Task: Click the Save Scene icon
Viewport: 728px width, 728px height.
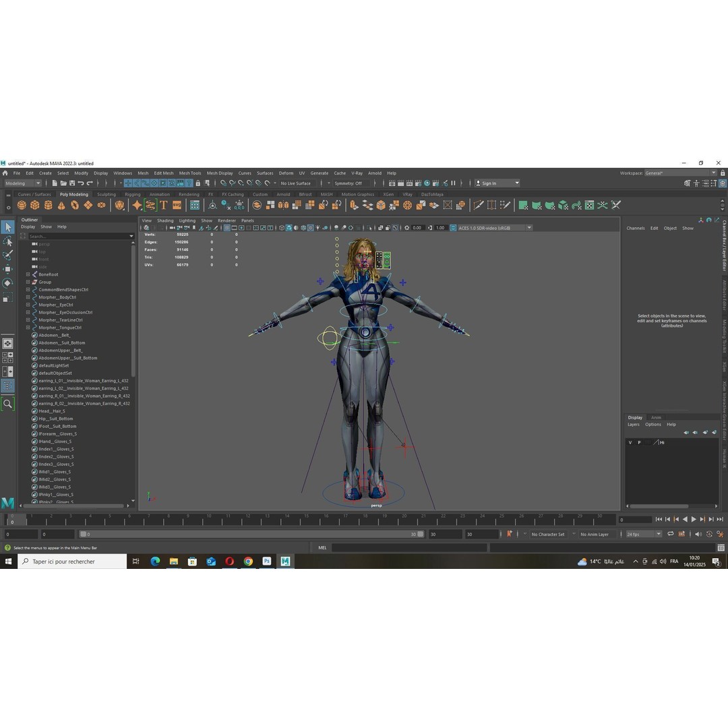Action: [72, 183]
